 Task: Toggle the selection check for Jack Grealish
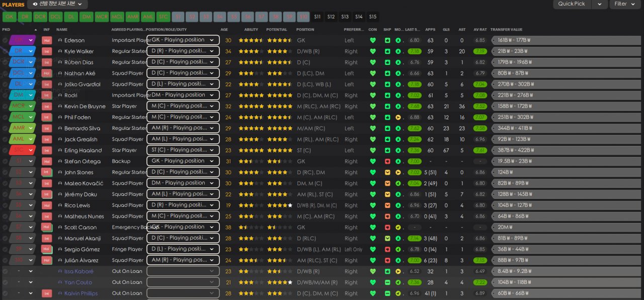coord(5,139)
